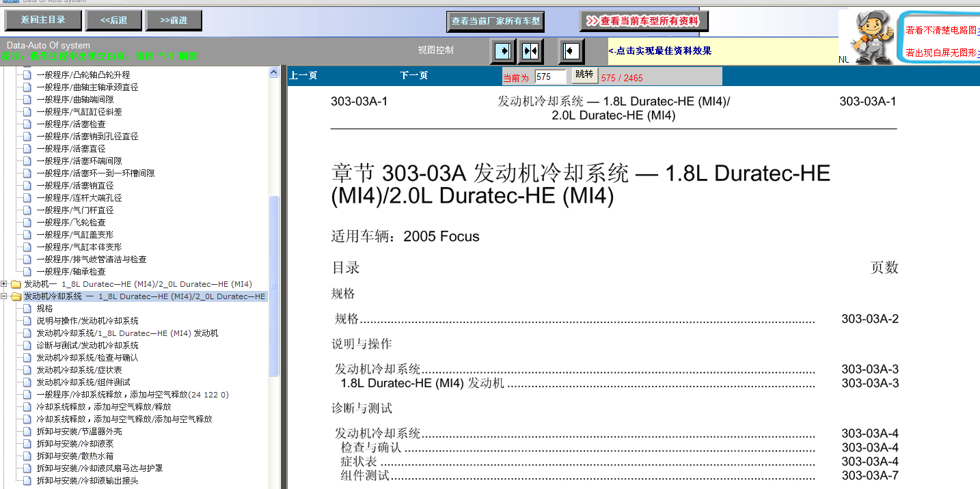Viewport: 980px width, 489px height.
Task: Open 说明与操作/发动机冷却系统 tree item
Action: [87, 321]
